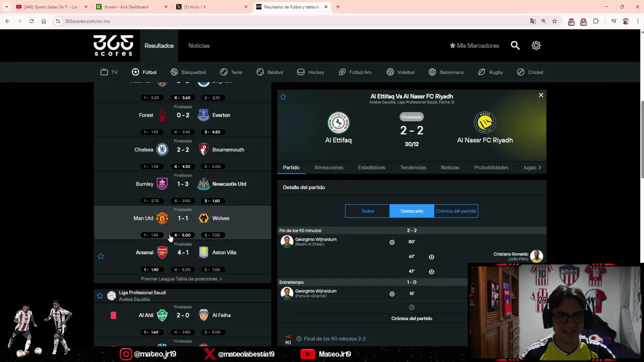Reload the page in browser toolbar
Viewport: 644px width, 362px height.
31,21
